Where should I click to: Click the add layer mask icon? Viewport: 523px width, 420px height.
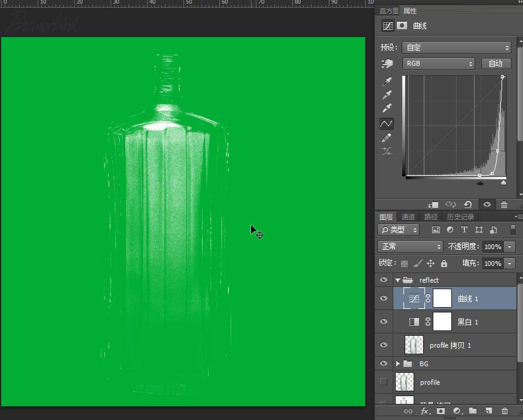click(x=441, y=411)
